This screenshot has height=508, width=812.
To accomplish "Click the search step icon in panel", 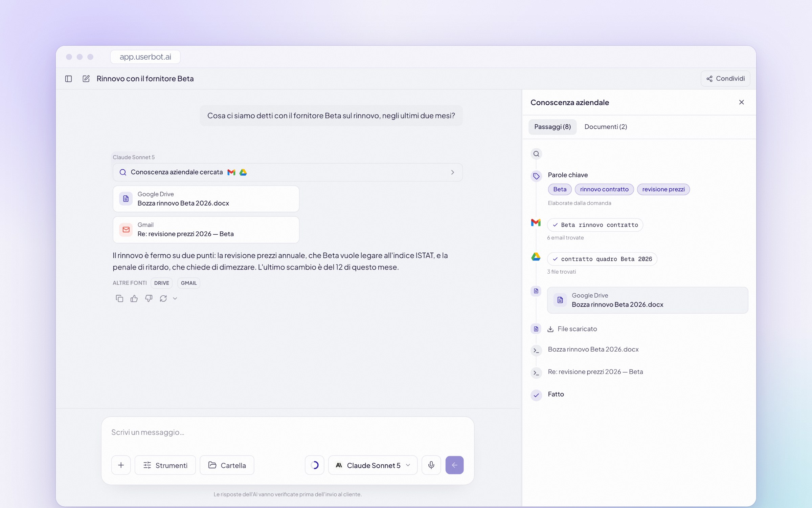I will pyautogui.click(x=536, y=154).
